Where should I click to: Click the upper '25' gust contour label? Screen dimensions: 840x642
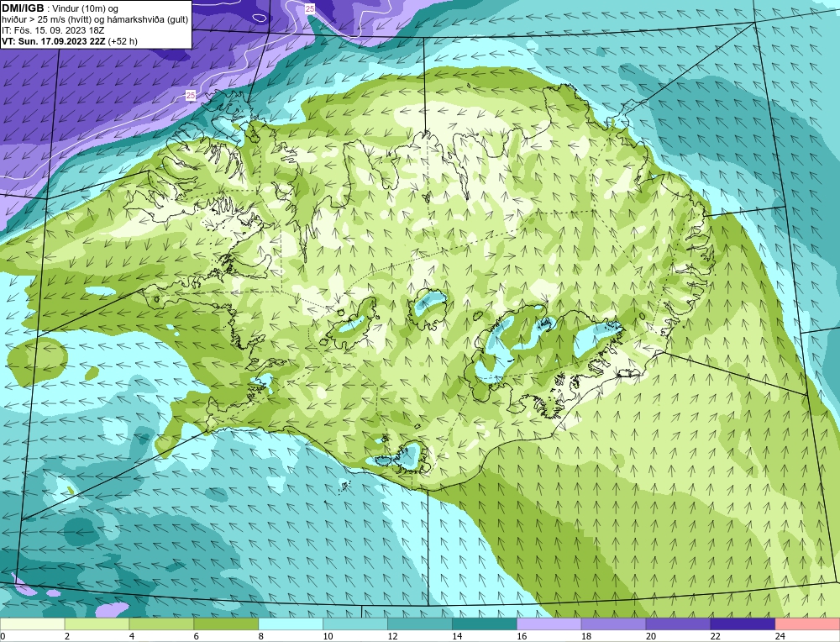click(x=310, y=8)
